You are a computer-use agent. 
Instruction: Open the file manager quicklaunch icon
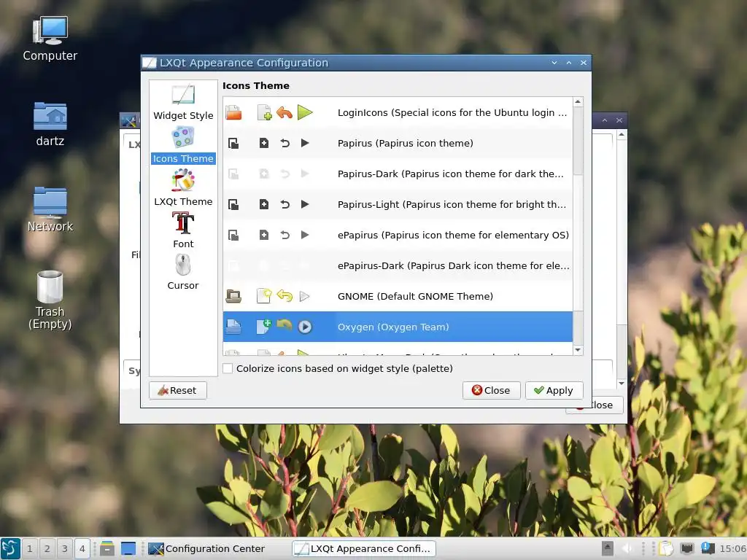(107, 548)
